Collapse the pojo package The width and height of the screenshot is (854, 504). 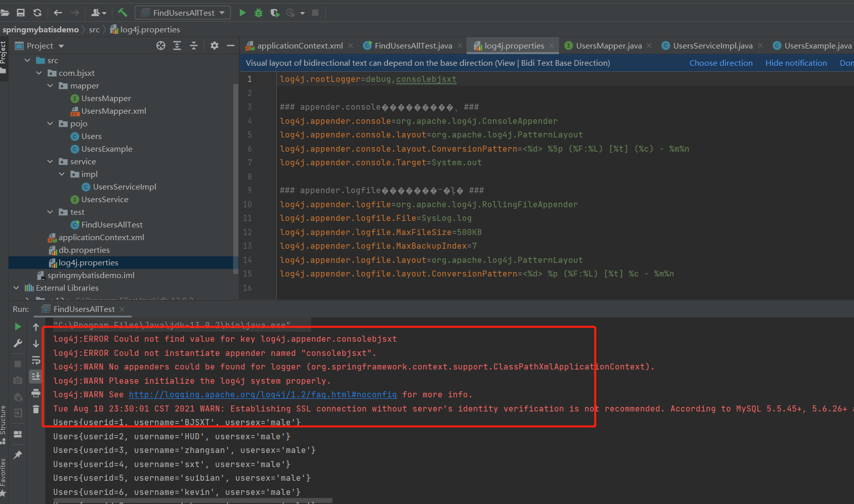50,123
